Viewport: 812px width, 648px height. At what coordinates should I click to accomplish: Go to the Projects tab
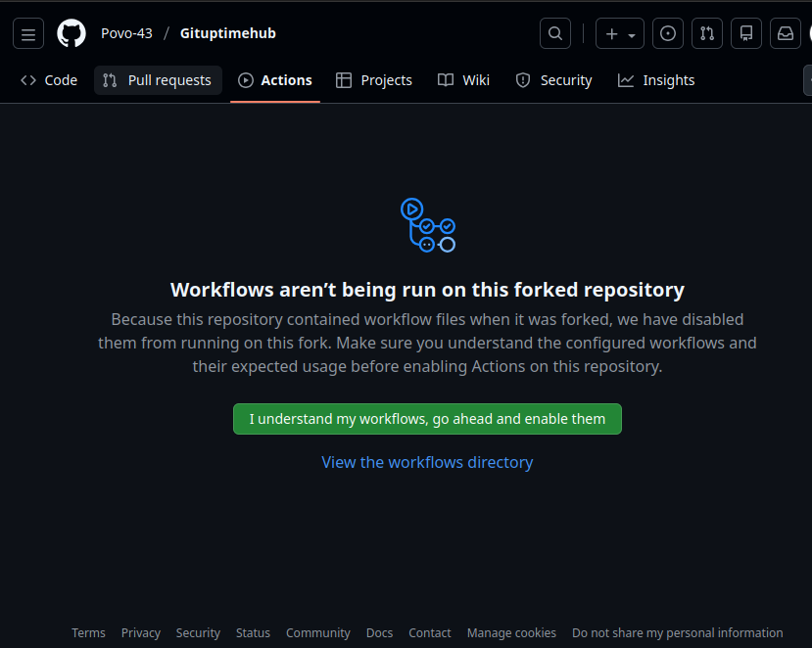[x=374, y=80]
